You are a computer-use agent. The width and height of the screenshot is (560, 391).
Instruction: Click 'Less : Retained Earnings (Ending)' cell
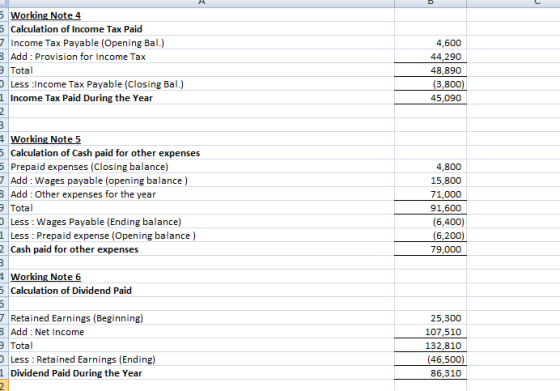pos(201,359)
